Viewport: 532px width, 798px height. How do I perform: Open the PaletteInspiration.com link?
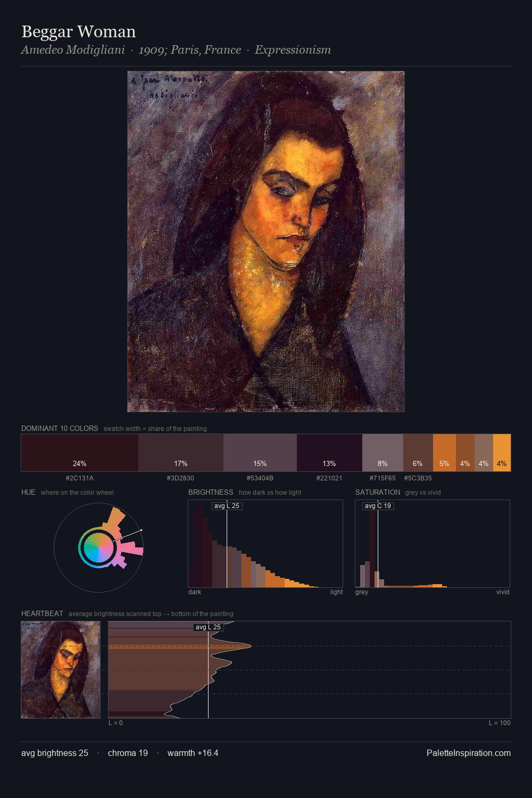click(469, 753)
